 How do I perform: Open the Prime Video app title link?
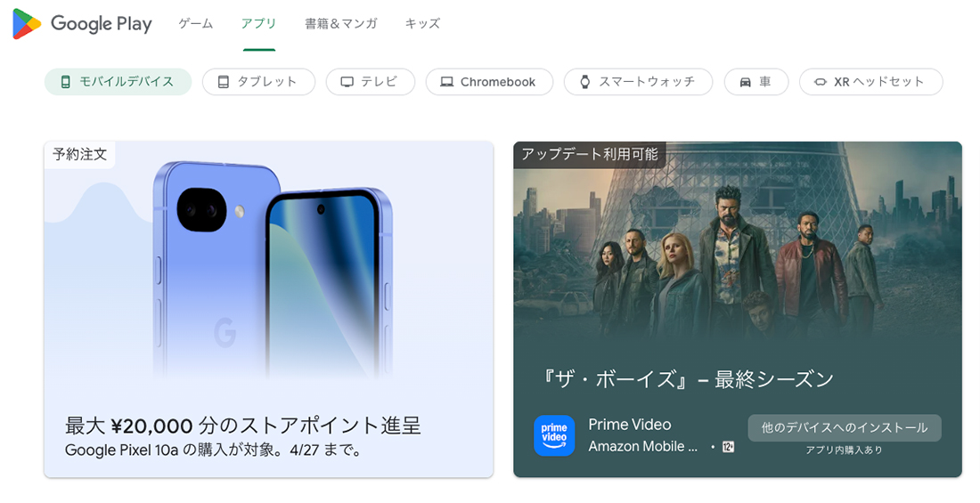pyautogui.click(x=630, y=425)
